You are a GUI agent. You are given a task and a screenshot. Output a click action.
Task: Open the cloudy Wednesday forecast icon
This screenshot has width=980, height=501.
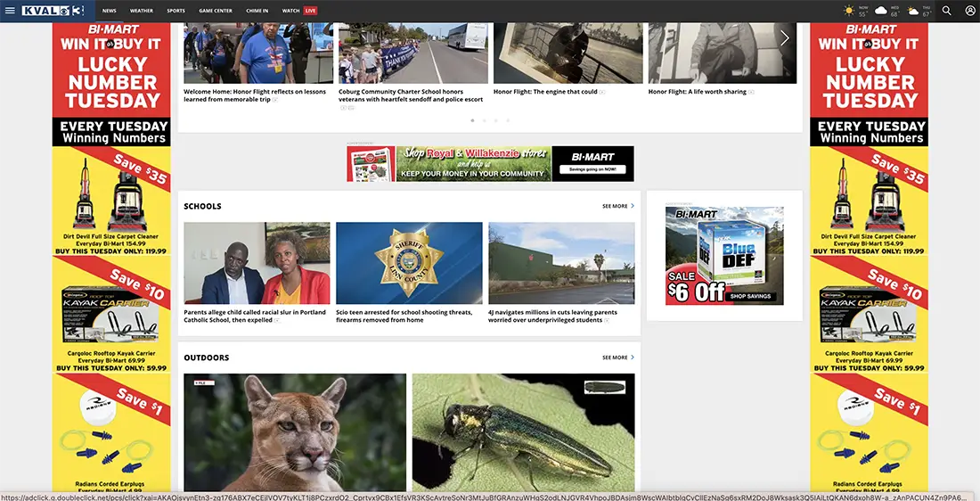pos(880,11)
